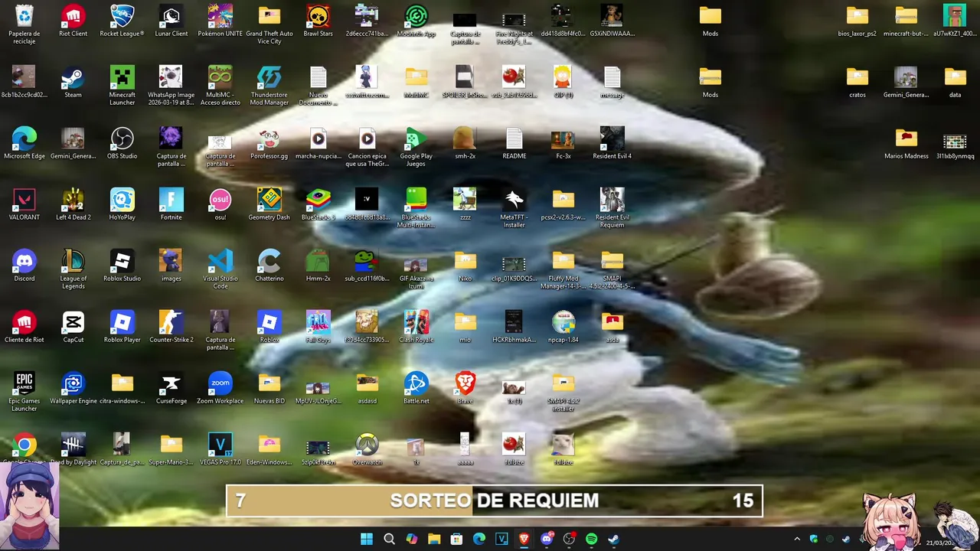Select the Microsoft Edge desktop shortcut
Image resolution: width=980 pixels, height=551 pixels.
point(24,143)
